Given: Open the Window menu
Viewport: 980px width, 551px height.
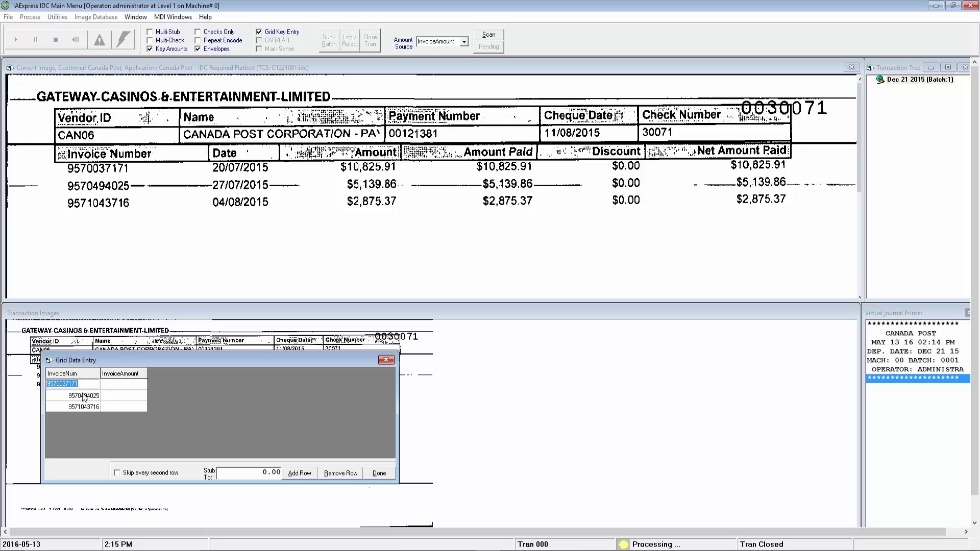Looking at the screenshot, I should [136, 17].
